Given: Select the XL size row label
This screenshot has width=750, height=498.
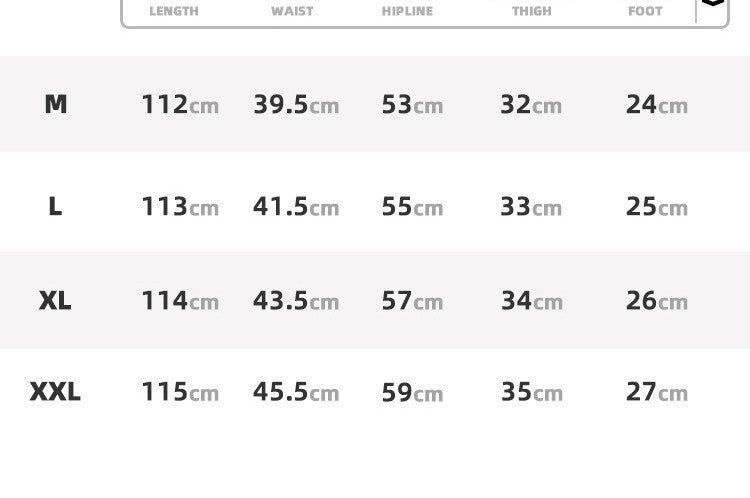Looking at the screenshot, I should coord(55,300).
